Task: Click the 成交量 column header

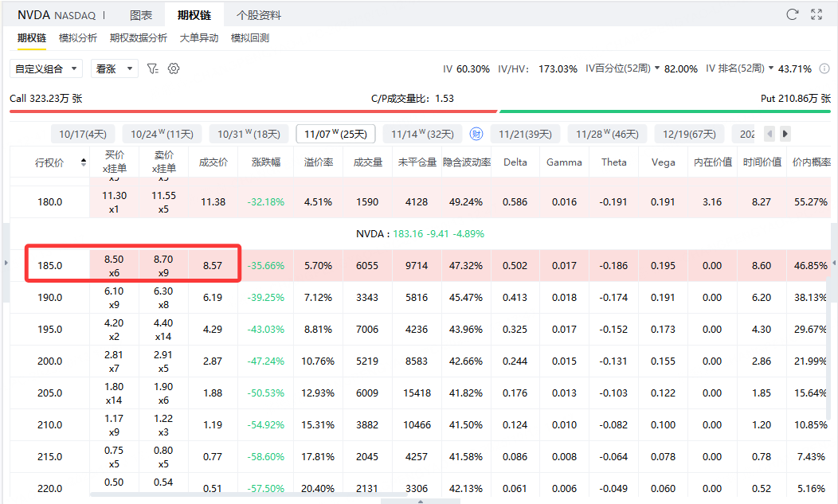Action: pyautogui.click(x=368, y=162)
